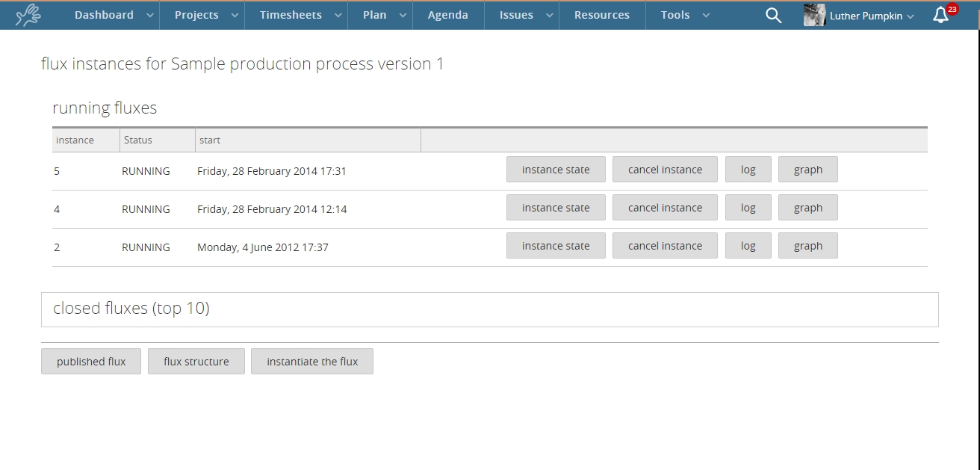Click the flux instances page title
980x470 pixels.
pyautogui.click(x=243, y=64)
